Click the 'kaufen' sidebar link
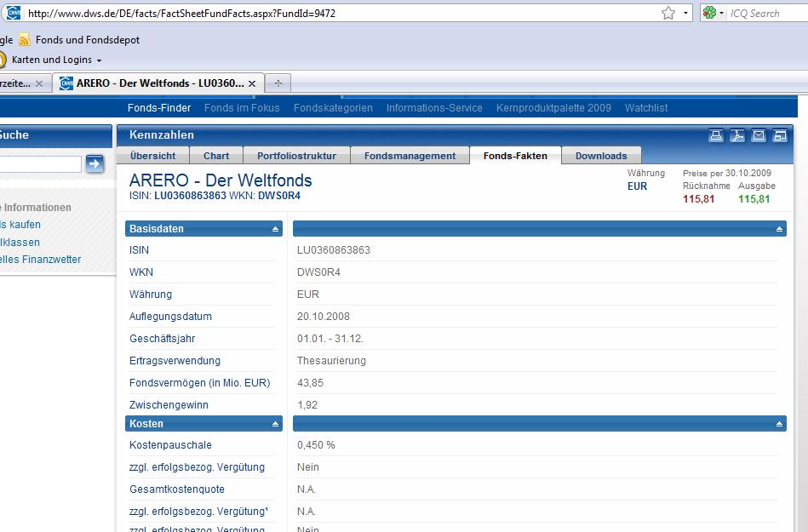The height and width of the screenshot is (532, 808). 20,225
